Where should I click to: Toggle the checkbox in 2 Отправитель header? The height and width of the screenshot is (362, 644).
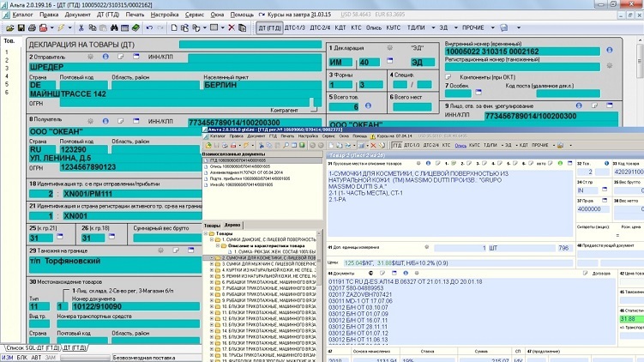121,57
